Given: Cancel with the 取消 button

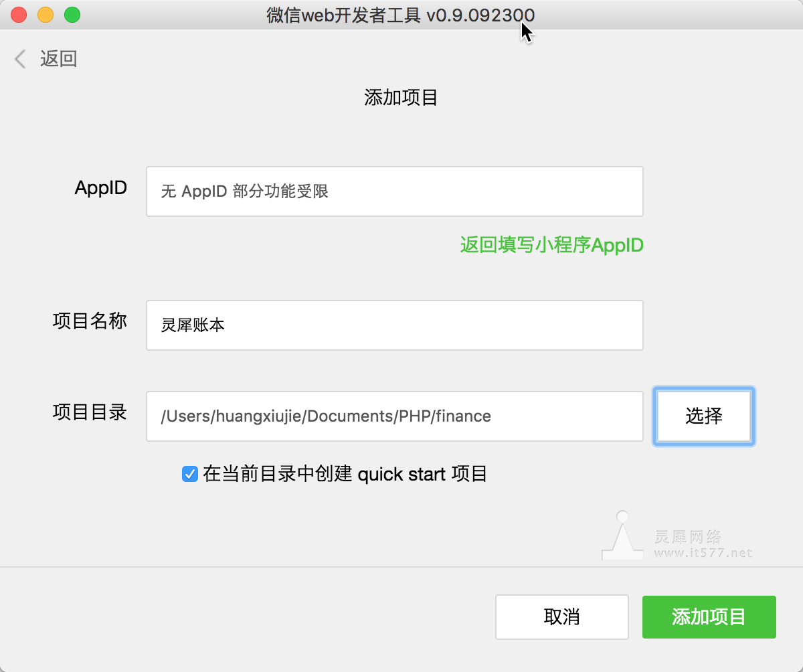Looking at the screenshot, I should 561,616.
